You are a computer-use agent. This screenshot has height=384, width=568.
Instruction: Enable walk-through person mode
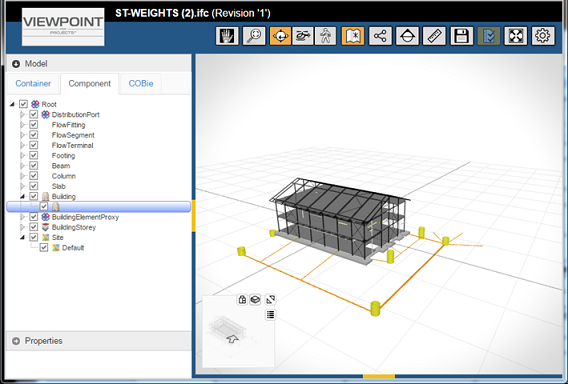pos(325,36)
